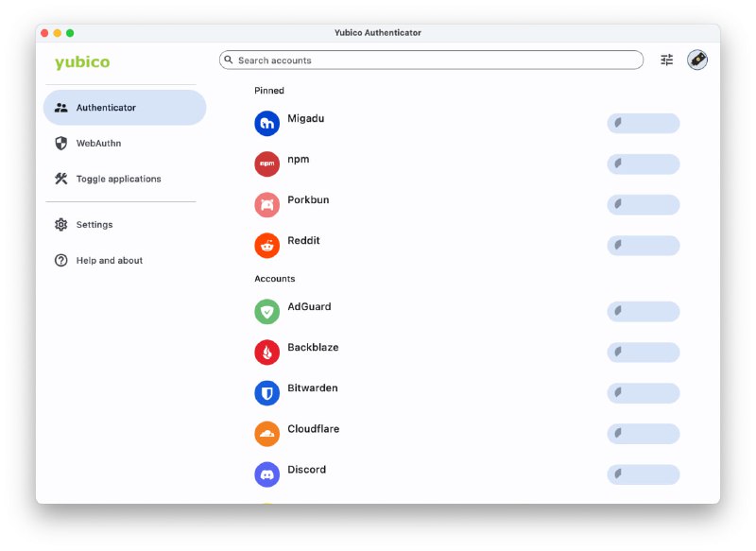The height and width of the screenshot is (551, 756).
Task: Click the search magnifier icon
Action: point(229,60)
